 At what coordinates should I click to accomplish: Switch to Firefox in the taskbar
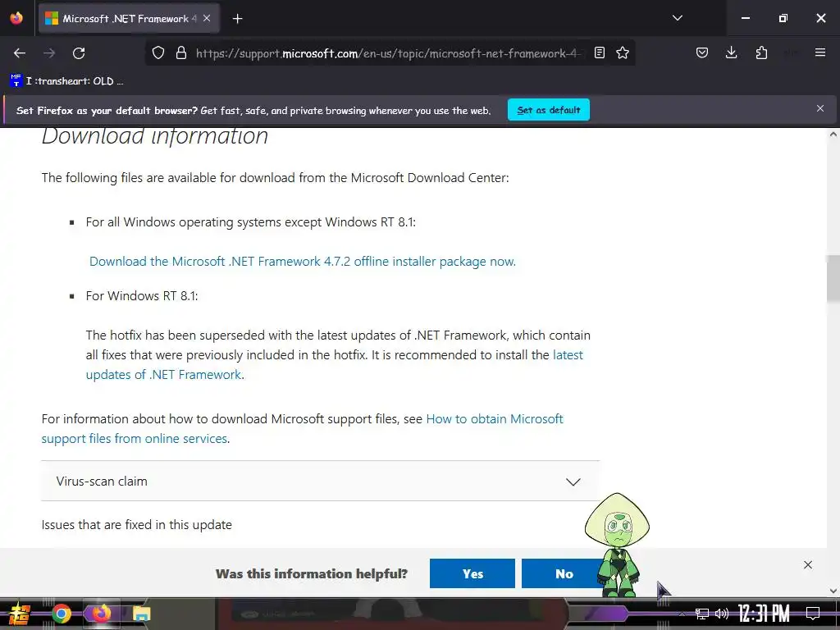[x=101, y=614]
